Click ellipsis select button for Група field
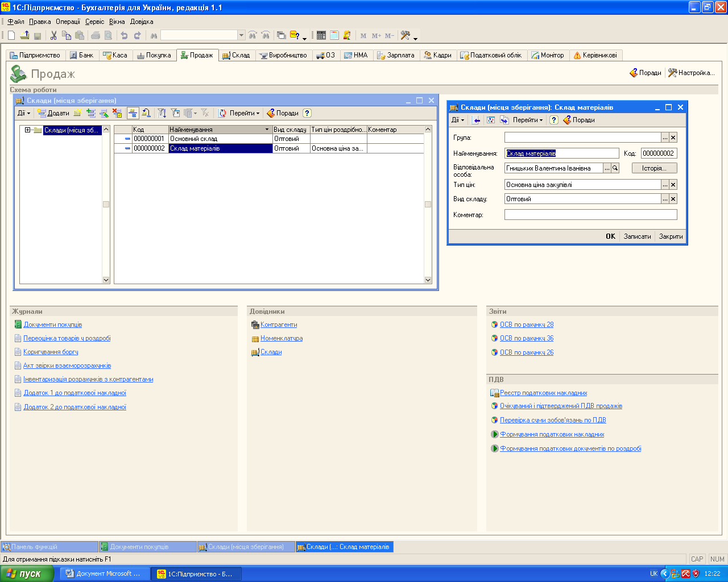 (665, 138)
